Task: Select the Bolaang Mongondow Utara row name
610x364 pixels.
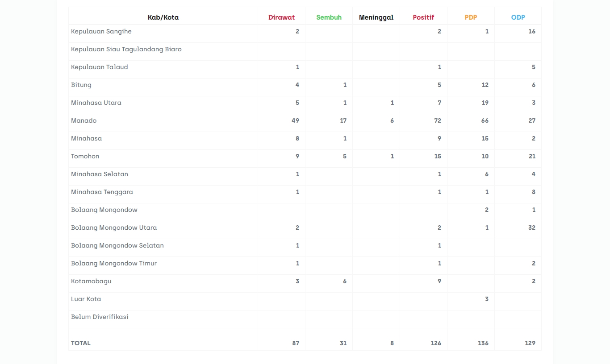Action: point(114,228)
